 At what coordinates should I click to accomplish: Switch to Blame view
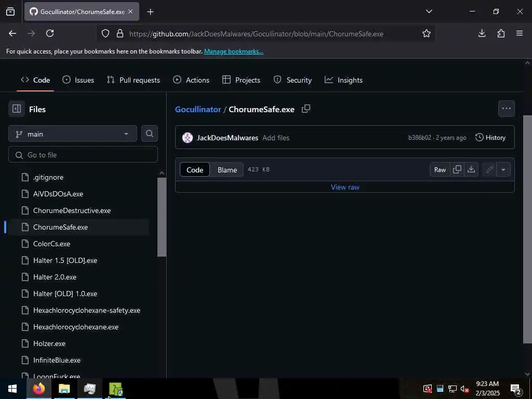tap(227, 170)
